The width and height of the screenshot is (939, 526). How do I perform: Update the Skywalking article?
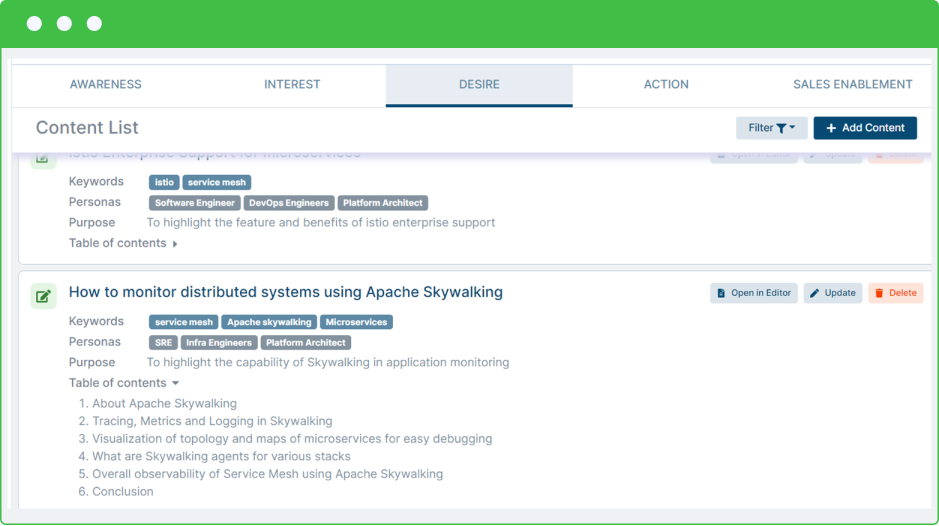[832, 293]
